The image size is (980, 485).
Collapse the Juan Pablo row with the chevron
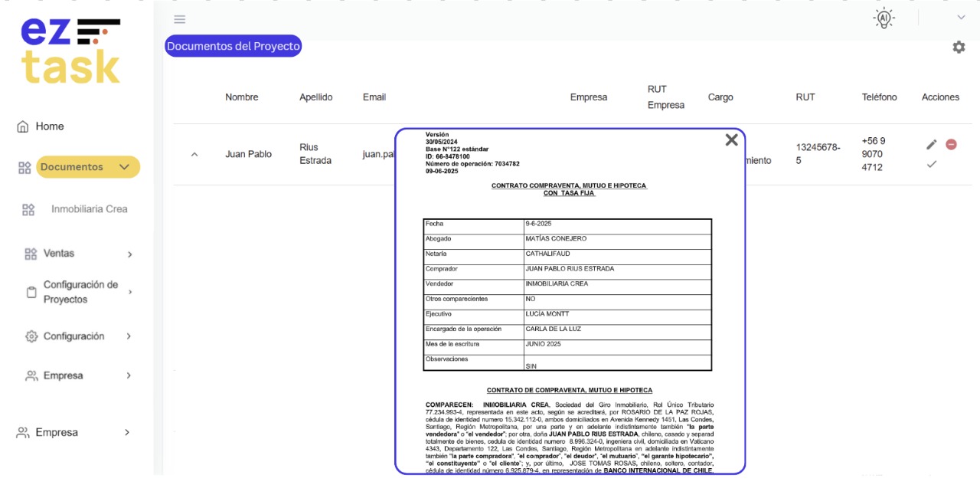point(194,153)
